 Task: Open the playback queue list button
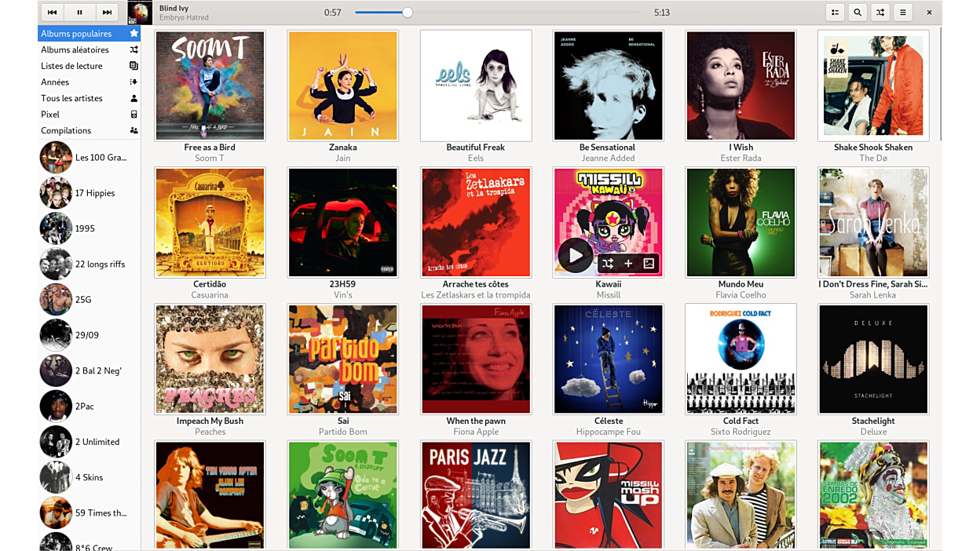pyautogui.click(x=835, y=13)
